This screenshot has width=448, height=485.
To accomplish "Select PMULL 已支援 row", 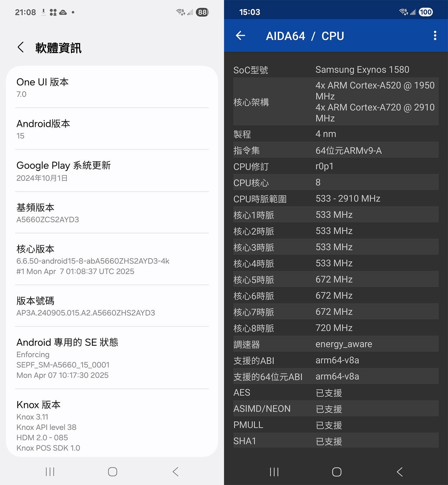I will tap(336, 425).
